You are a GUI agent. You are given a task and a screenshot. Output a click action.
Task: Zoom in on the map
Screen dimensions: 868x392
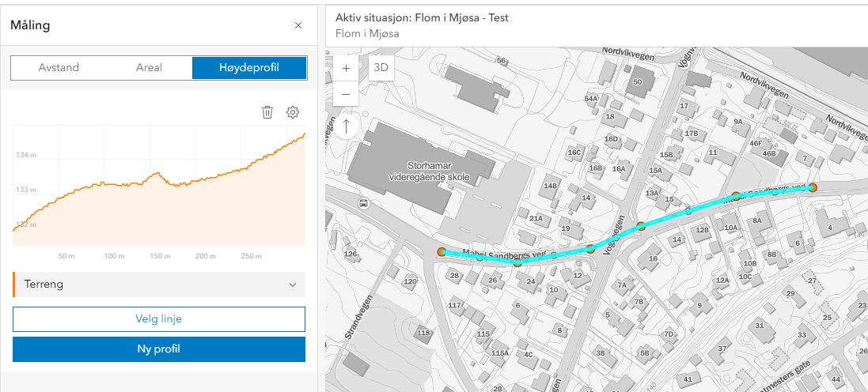pyautogui.click(x=346, y=69)
